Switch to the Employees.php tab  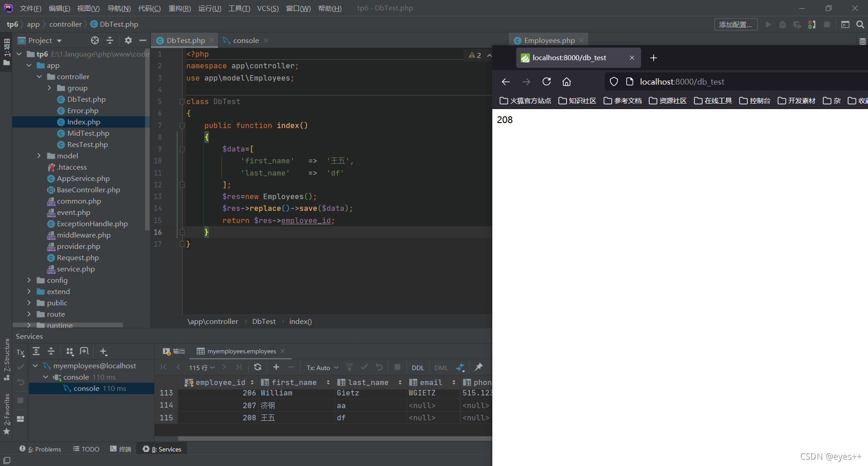coord(549,40)
